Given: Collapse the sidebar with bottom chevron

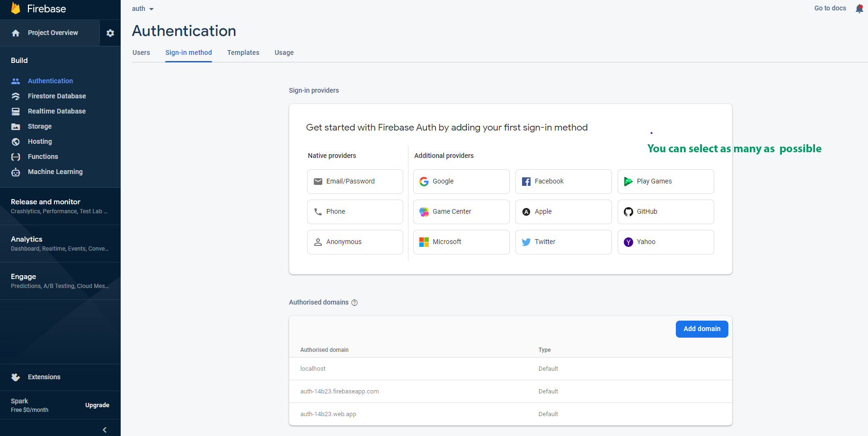Looking at the screenshot, I should (x=105, y=429).
